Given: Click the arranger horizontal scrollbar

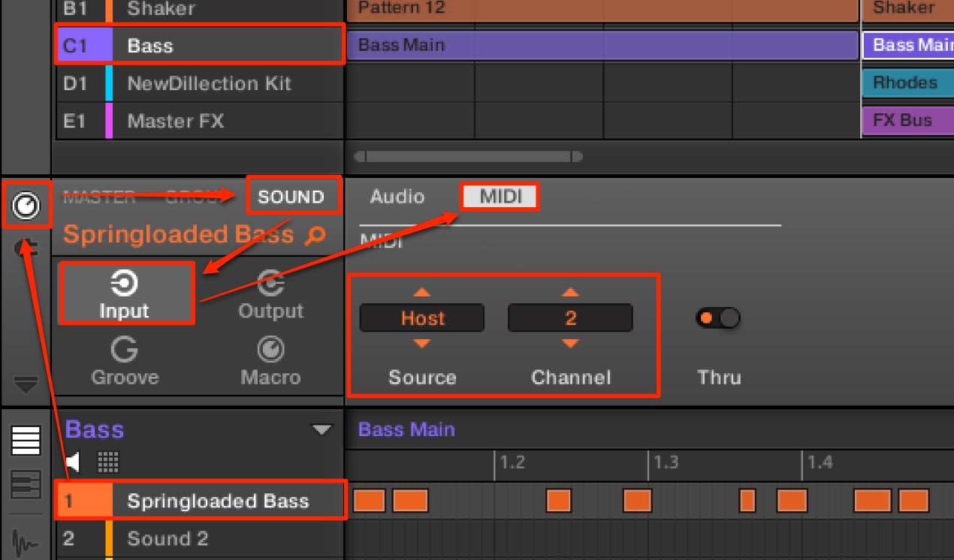Looking at the screenshot, I should point(469,157).
